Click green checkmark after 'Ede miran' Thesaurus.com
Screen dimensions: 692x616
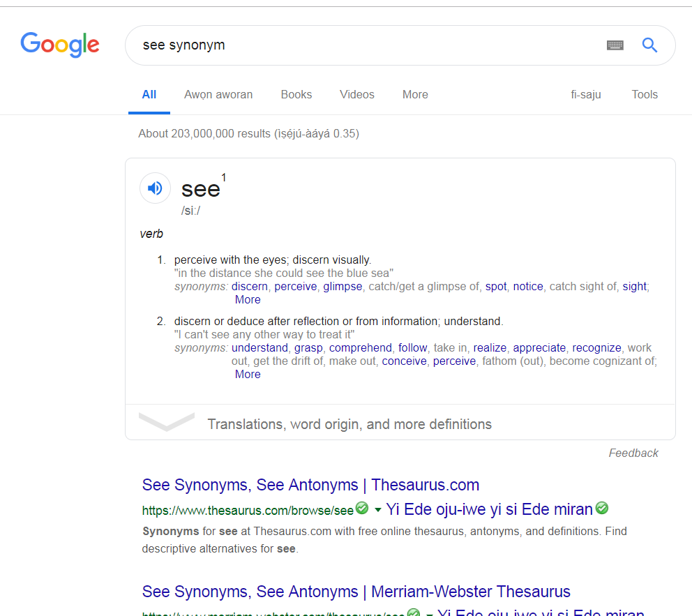(x=601, y=508)
